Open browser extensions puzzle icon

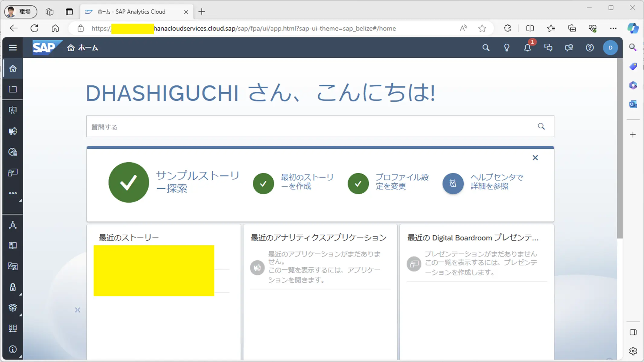pyautogui.click(x=508, y=28)
